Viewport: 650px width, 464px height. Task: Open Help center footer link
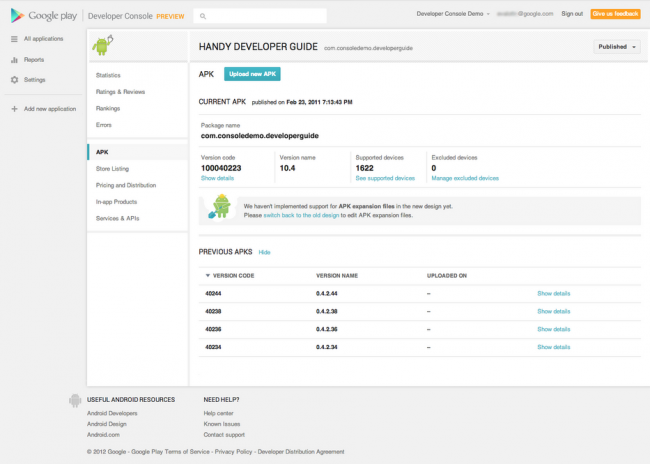pyautogui.click(x=218, y=413)
